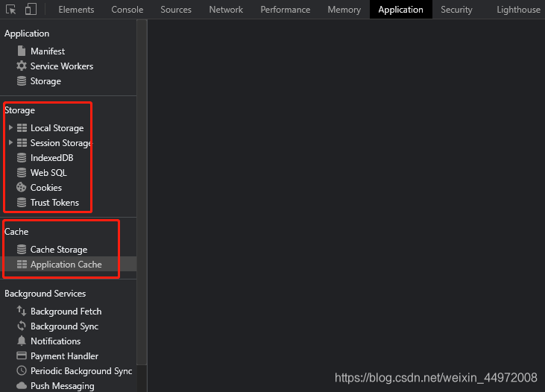Screen dimensions: 545x392
Task: Click the Manifest file icon
Action: point(22,51)
